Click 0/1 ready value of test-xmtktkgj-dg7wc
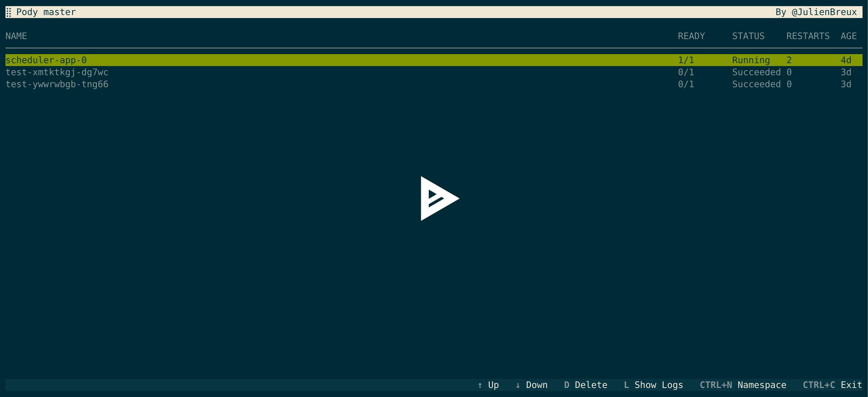868x397 pixels. coord(686,72)
